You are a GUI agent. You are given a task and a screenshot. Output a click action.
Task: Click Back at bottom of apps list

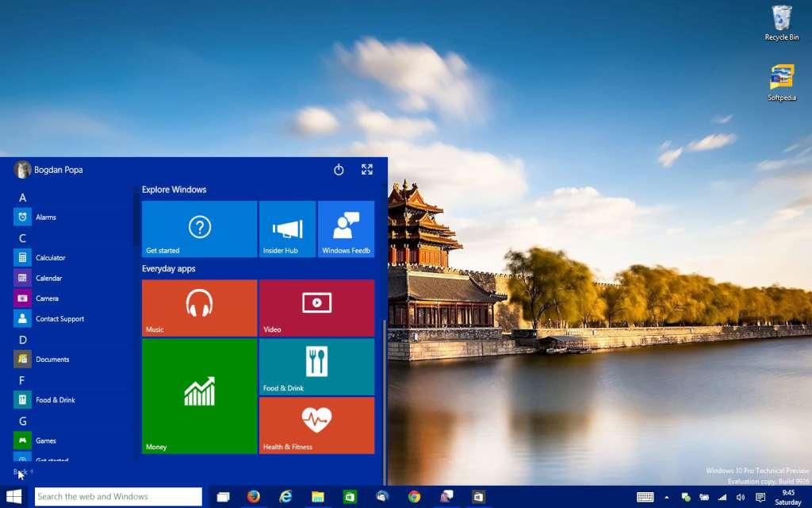click(21, 471)
